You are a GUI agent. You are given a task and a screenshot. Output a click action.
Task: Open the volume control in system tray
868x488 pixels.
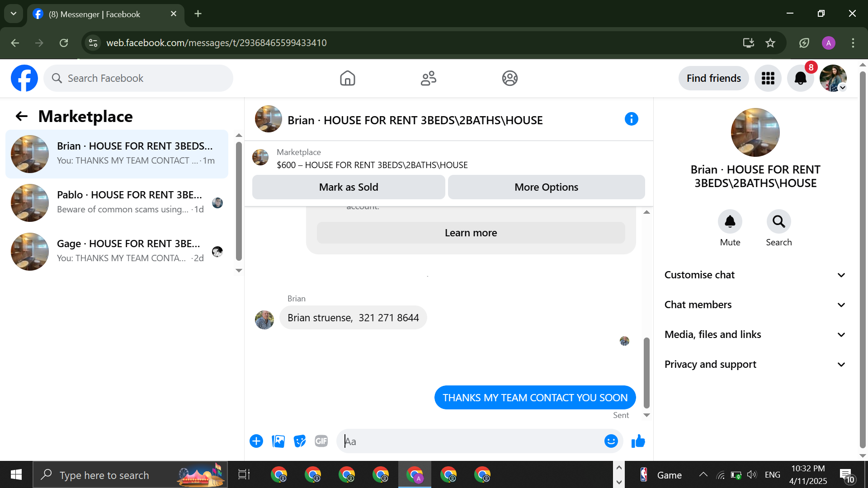point(752,474)
